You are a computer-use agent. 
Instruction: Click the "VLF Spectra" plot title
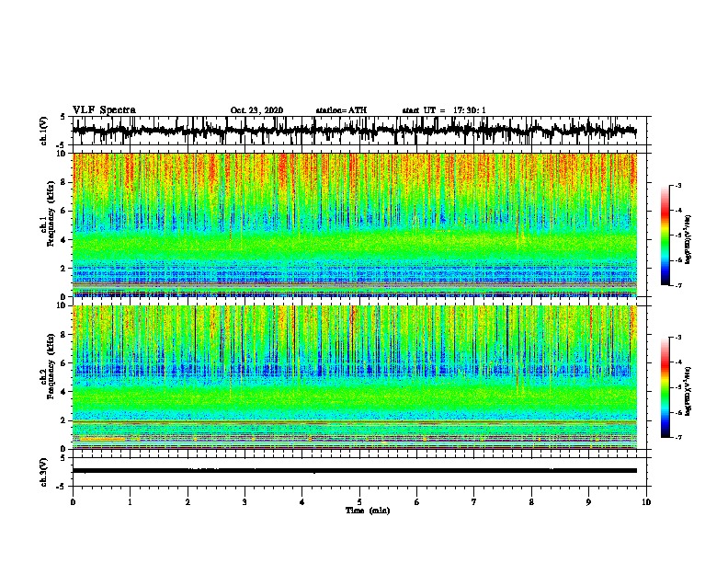pos(104,110)
